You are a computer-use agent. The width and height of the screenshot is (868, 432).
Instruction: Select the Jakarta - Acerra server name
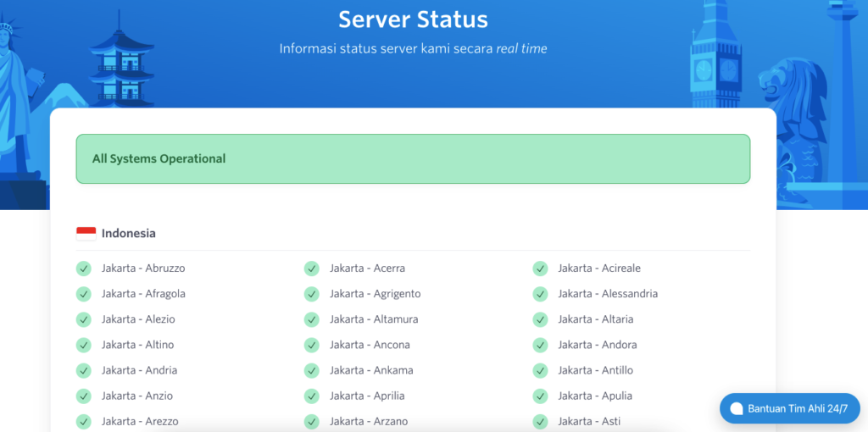(x=368, y=269)
